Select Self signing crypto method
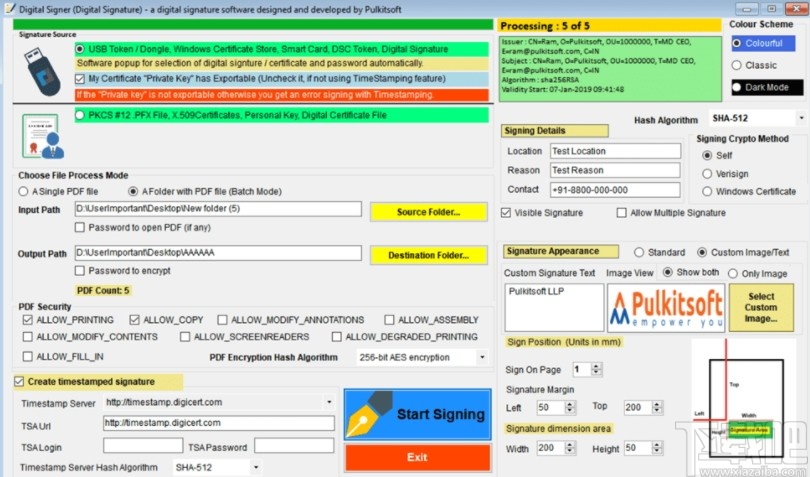 (x=707, y=155)
